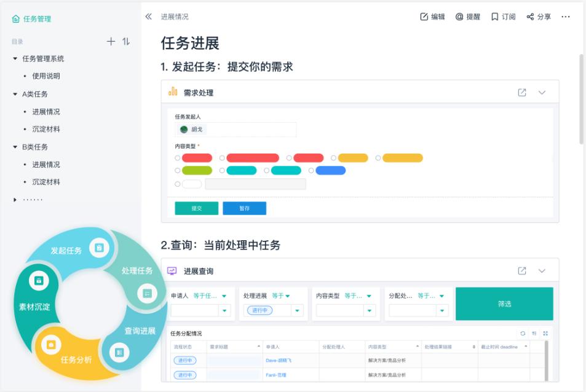Collapse the 需求处理 panel chevron
The image size is (586, 392).
[x=542, y=93]
